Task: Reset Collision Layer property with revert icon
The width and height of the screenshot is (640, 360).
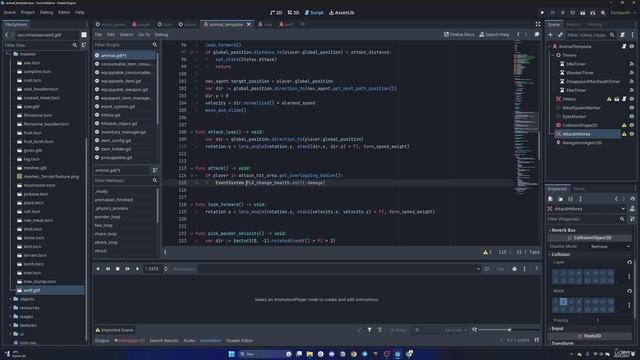Action: pos(629,262)
